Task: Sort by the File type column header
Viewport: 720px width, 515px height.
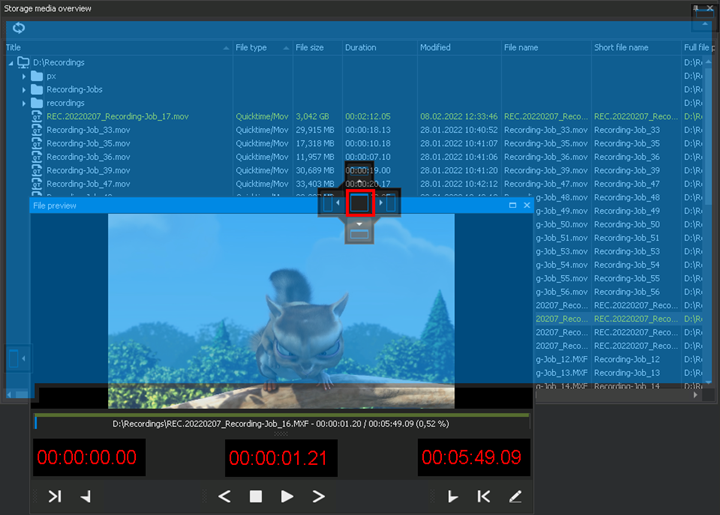Action: tap(262, 47)
